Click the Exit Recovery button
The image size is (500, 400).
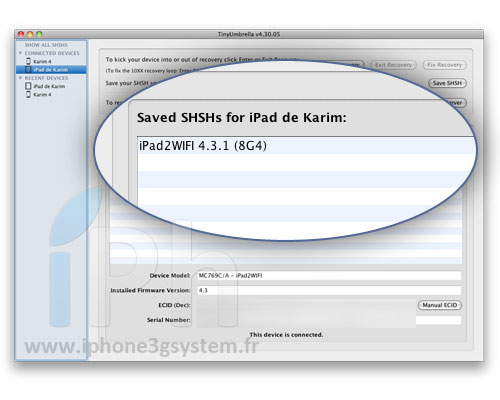coord(393,65)
